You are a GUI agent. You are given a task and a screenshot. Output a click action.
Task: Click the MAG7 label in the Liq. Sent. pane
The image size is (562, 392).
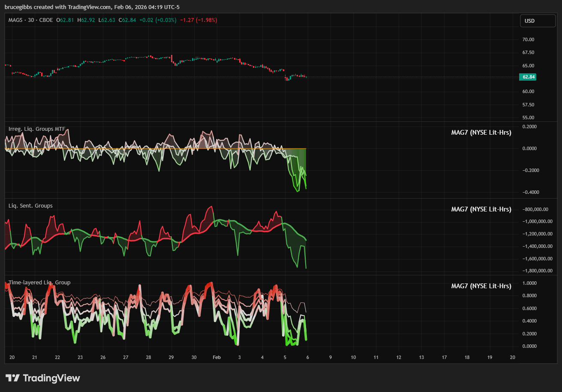[x=481, y=209]
